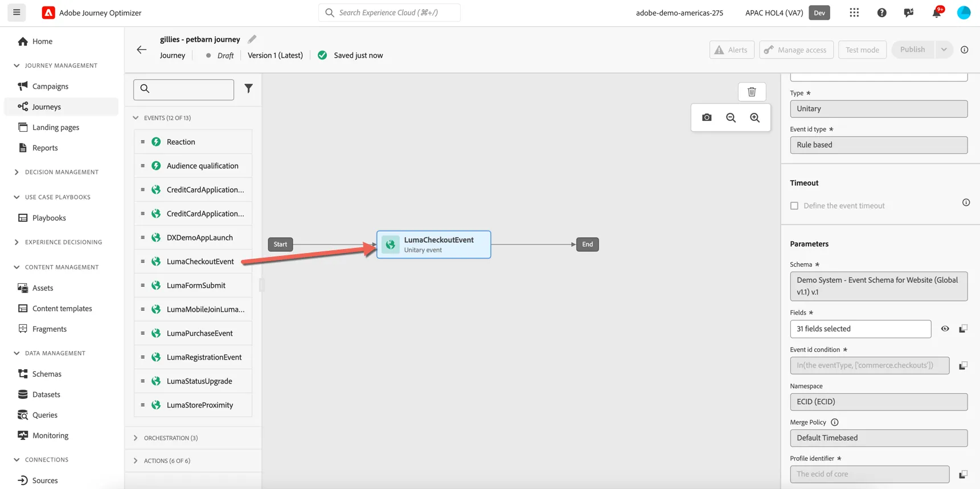Take a canvas screenshot with camera icon
The width and height of the screenshot is (980, 489).
click(x=707, y=117)
